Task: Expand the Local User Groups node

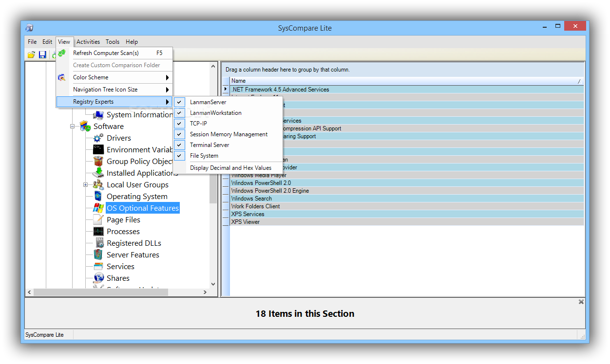Action: (85, 185)
